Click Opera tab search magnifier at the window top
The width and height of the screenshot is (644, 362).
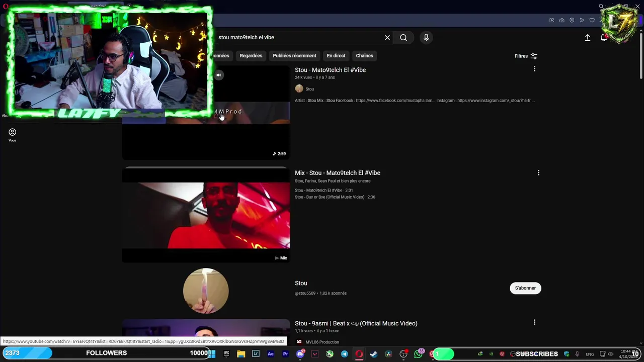click(601, 7)
